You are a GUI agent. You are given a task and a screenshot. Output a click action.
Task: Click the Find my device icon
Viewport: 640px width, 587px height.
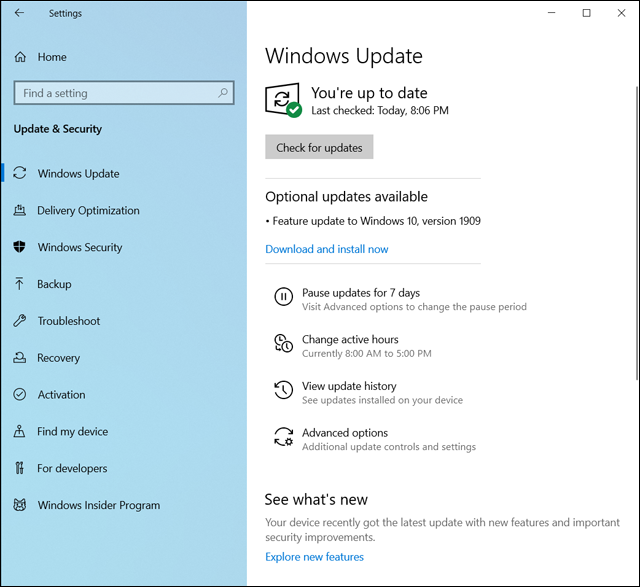coord(19,431)
